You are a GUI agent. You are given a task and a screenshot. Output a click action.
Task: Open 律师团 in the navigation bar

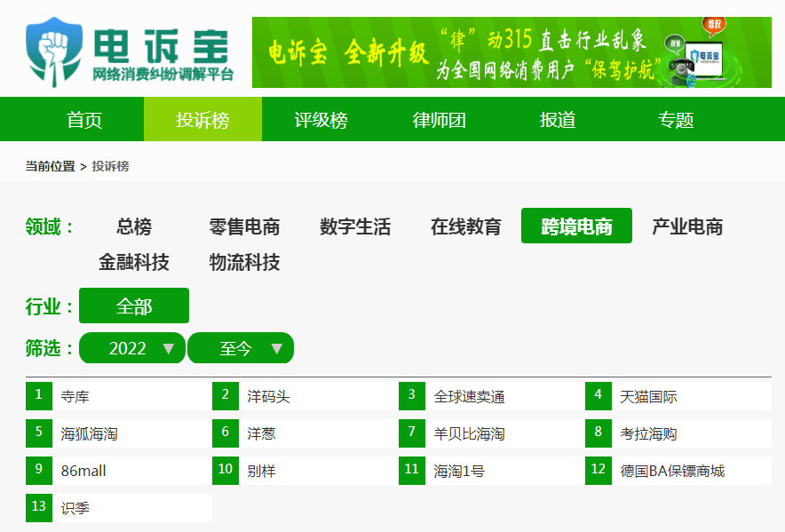point(439,120)
